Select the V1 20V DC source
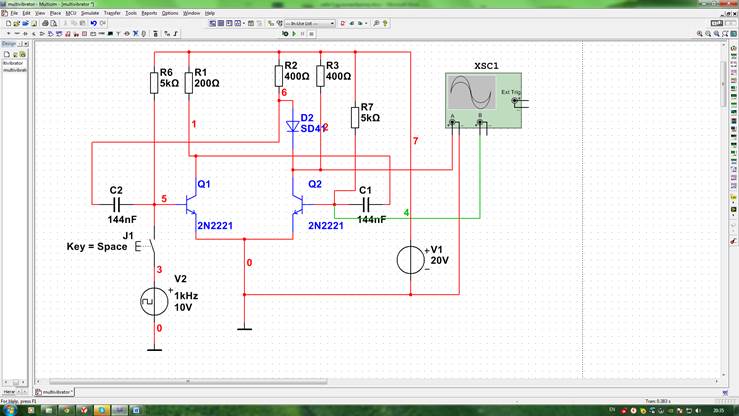739x416 pixels. [x=411, y=260]
